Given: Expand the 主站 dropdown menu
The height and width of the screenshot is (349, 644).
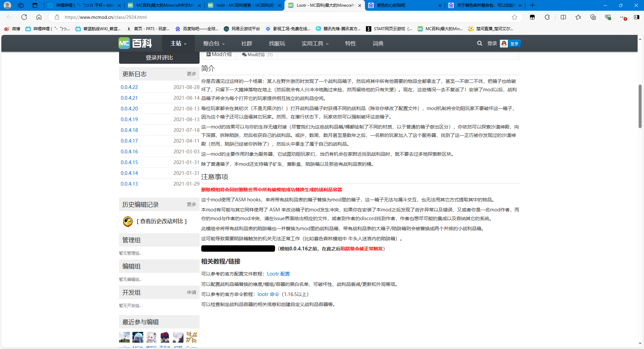Looking at the screenshot, I should (x=178, y=43).
